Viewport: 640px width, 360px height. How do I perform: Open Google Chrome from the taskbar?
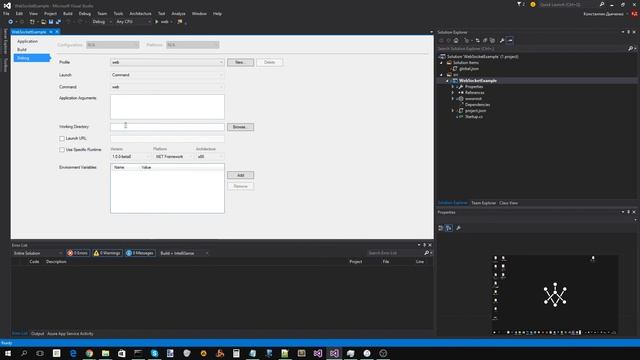89,353
